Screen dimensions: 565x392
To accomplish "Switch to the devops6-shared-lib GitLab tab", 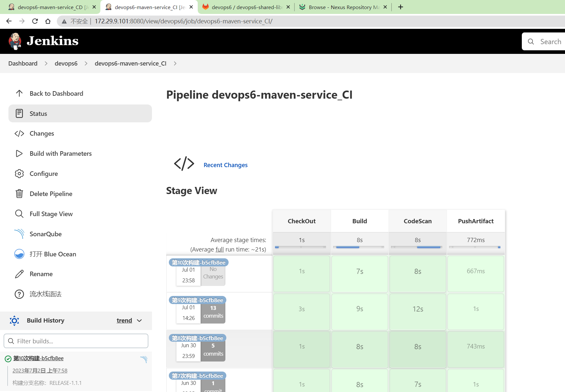I will (x=246, y=7).
